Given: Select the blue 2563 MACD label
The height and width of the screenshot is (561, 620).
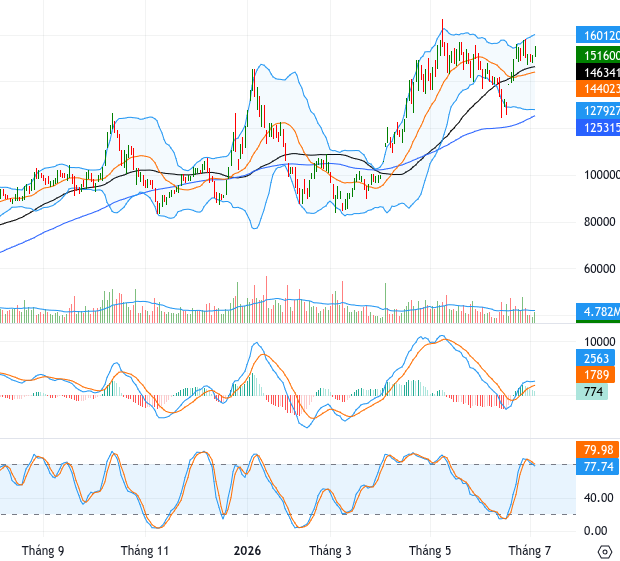Looking at the screenshot, I should click(595, 358).
